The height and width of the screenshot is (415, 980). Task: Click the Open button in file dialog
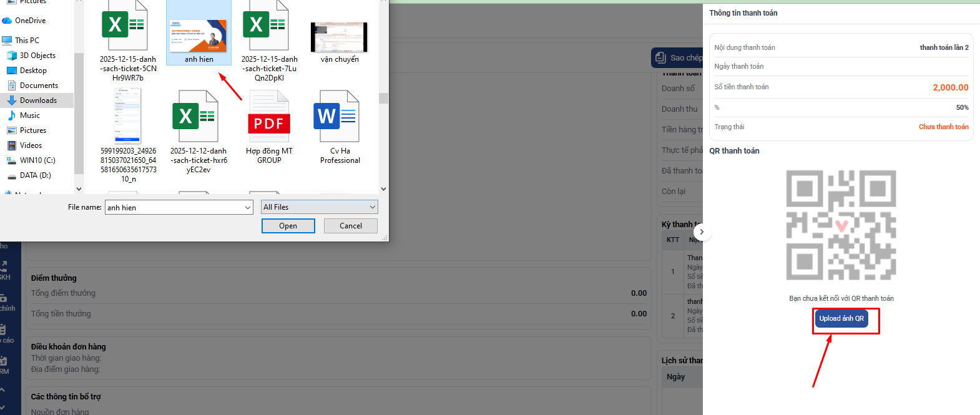pyautogui.click(x=288, y=226)
